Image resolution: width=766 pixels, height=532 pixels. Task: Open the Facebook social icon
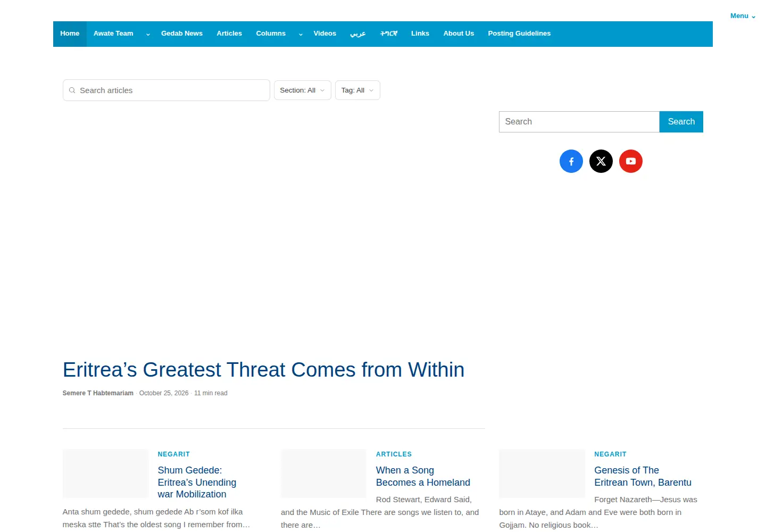tap(571, 161)
